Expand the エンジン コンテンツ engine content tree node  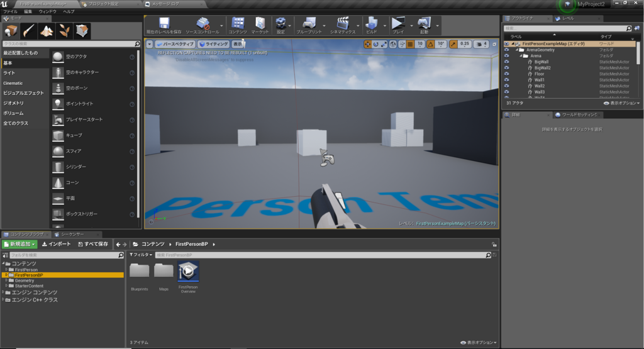click(3, 292)
